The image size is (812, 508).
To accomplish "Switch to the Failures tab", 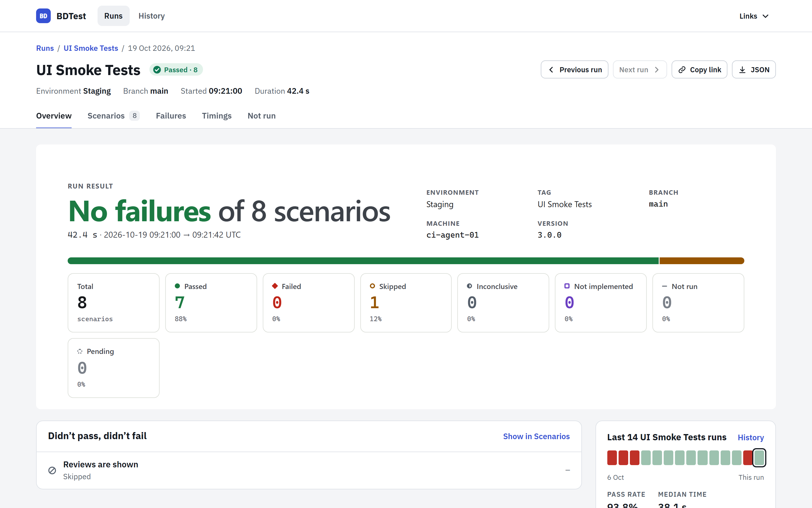I will 171,116.
